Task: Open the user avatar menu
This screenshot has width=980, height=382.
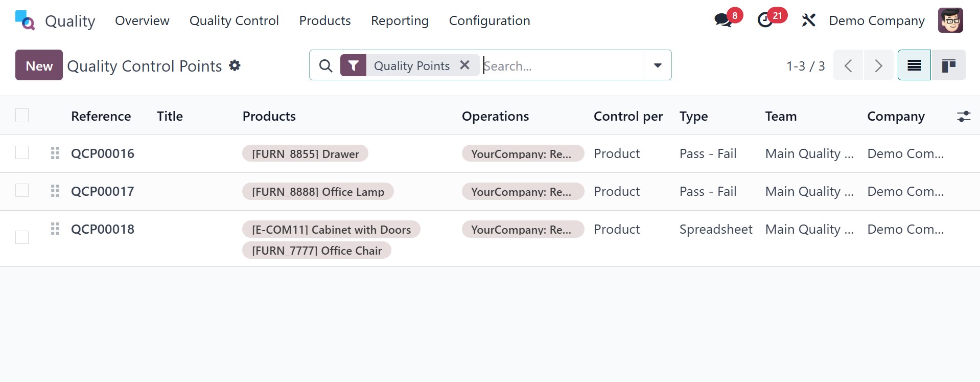Action: tap(950, 20)
